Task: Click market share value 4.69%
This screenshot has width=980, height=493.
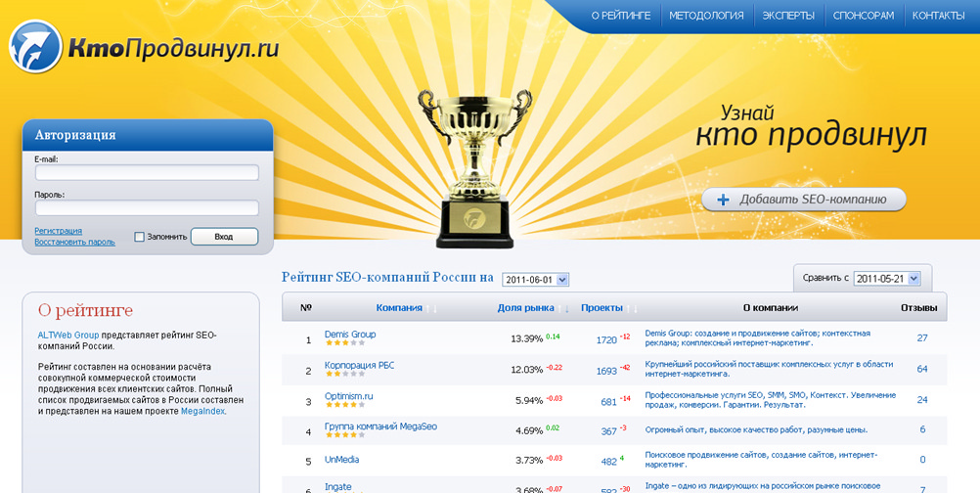Action: 529,430
